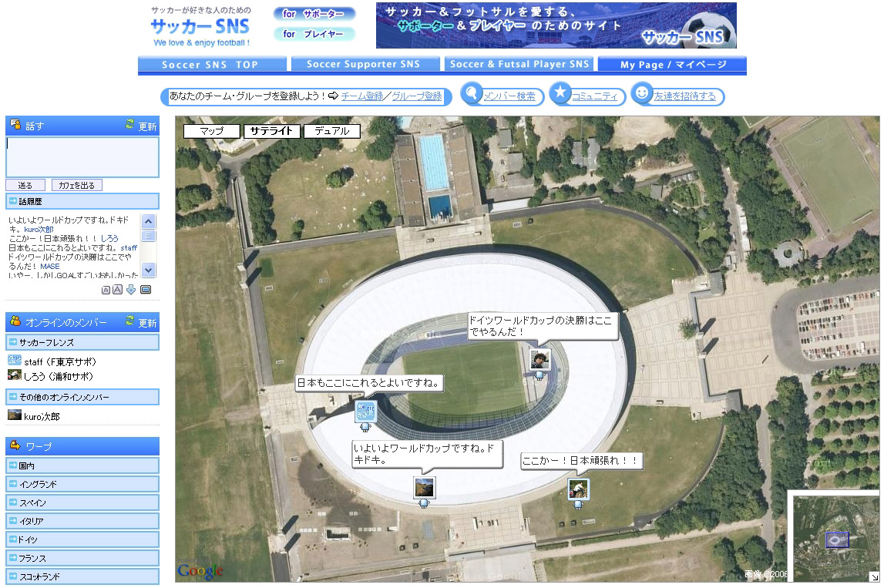
Task: Switch map to サテライト view
Action: point(272,131)
